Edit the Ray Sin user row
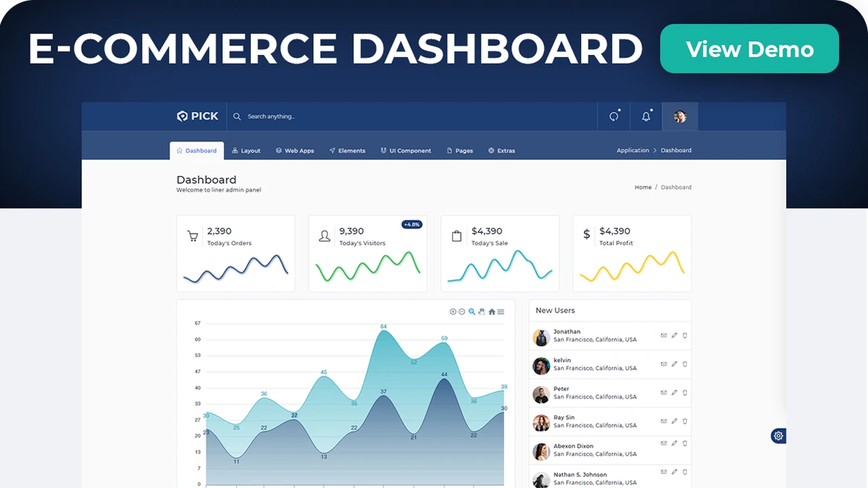Image resolution: width=868 pixels, height=488 pixels. pos(675,421)
